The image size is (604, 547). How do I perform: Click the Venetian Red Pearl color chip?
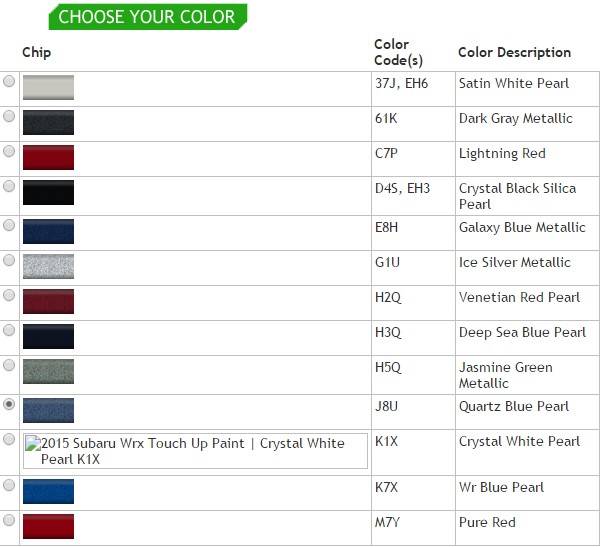pos(49,302)
